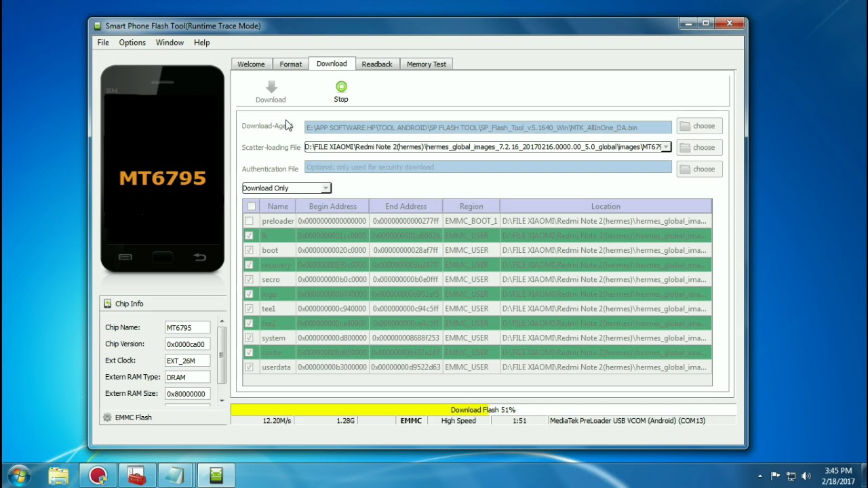Click choose for Scatter-loading File

tap(699, 147)
